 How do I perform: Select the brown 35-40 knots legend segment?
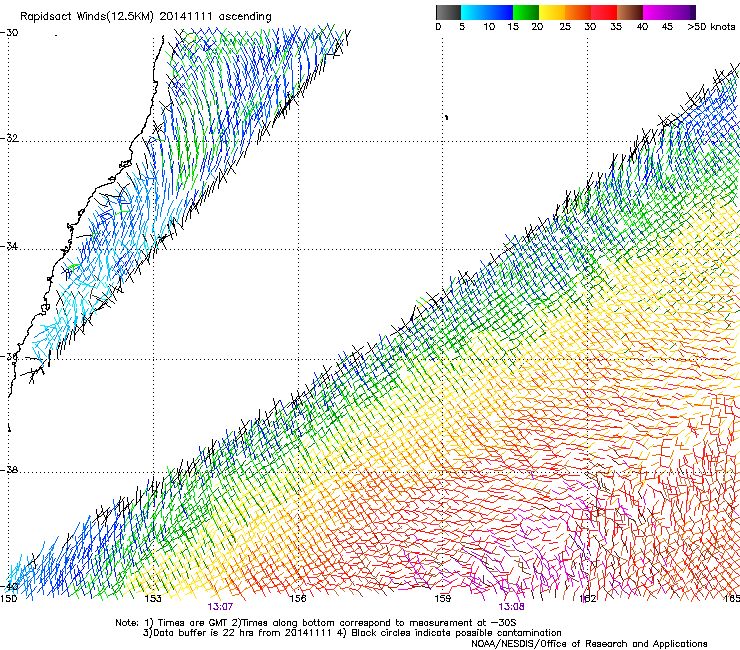coord(630,12)
